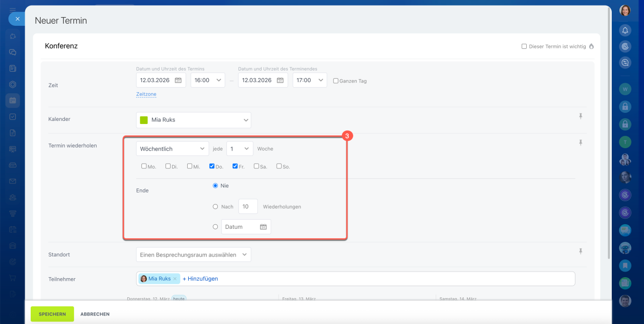Open the mail icon in left sidebar
Screen dimensions: 644x324
coord(13,181)
